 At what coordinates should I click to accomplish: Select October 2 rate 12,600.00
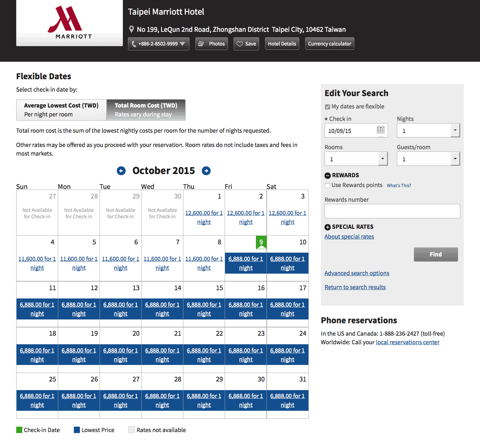coord(246,217)
